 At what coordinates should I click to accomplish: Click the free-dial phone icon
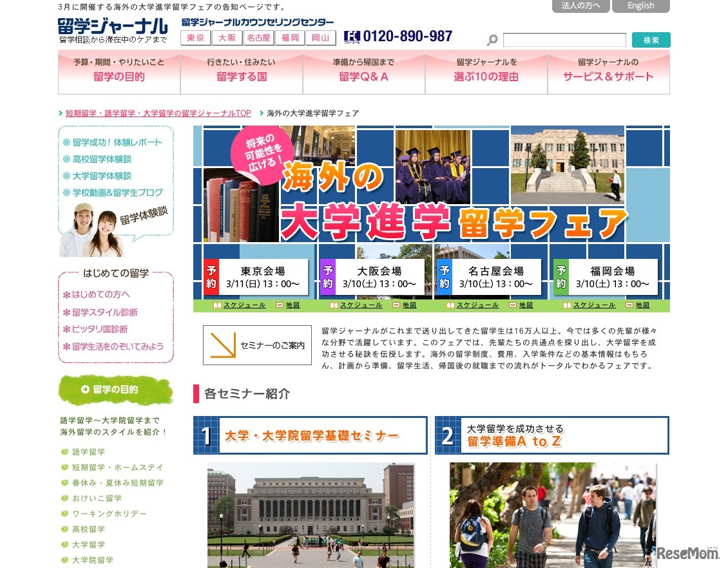click(x=352, y=37)
